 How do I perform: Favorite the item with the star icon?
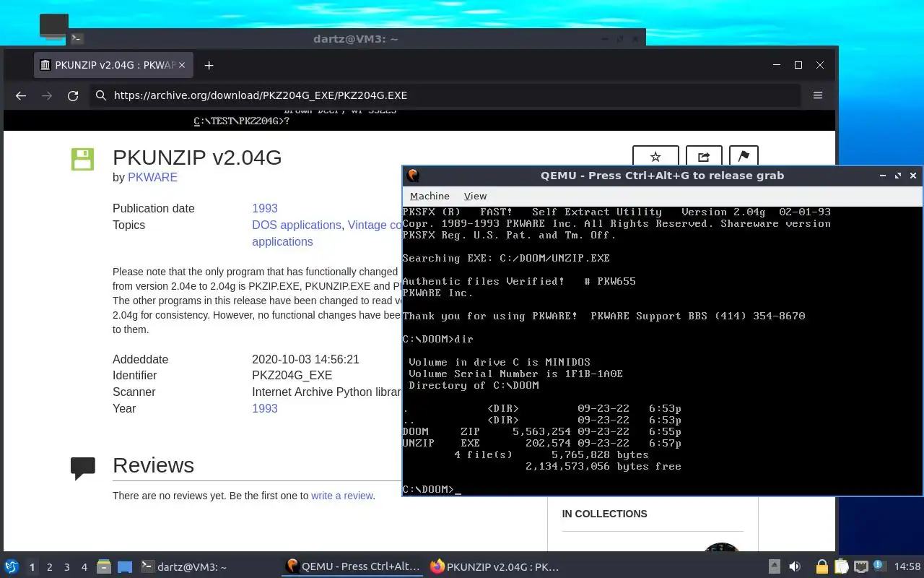click(x=655, y=157)
